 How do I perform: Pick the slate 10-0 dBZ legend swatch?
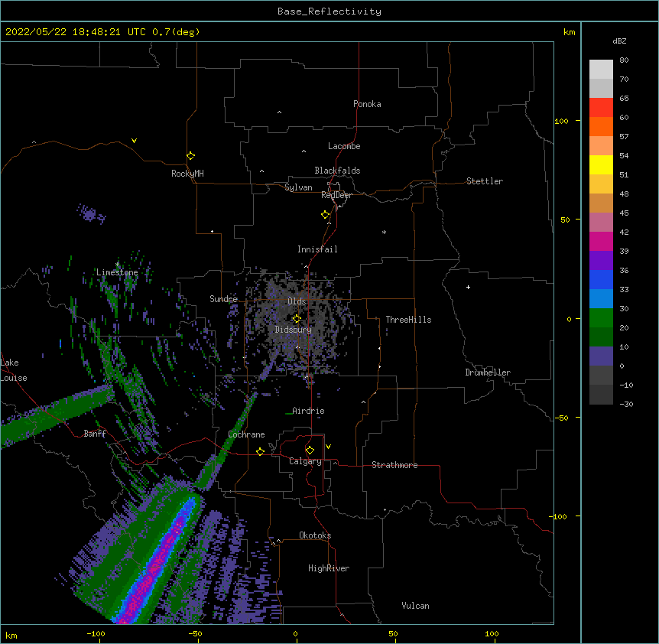point(601,356)
